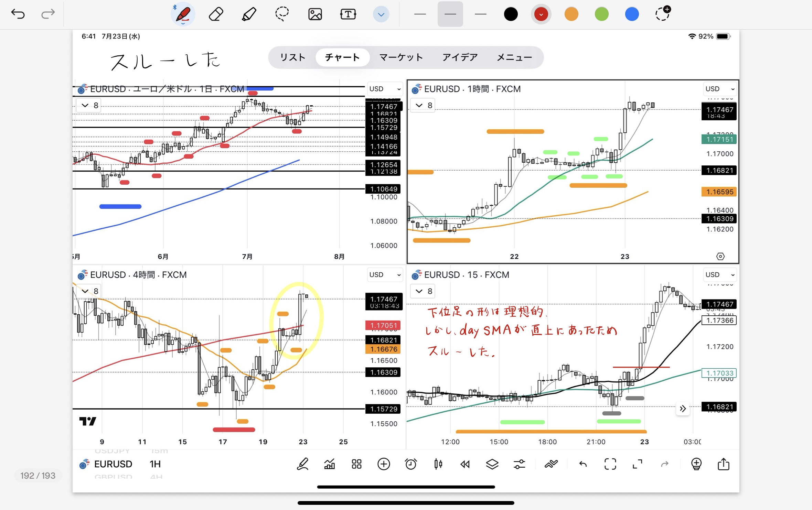Pick the blue pen color

point(632,14)
